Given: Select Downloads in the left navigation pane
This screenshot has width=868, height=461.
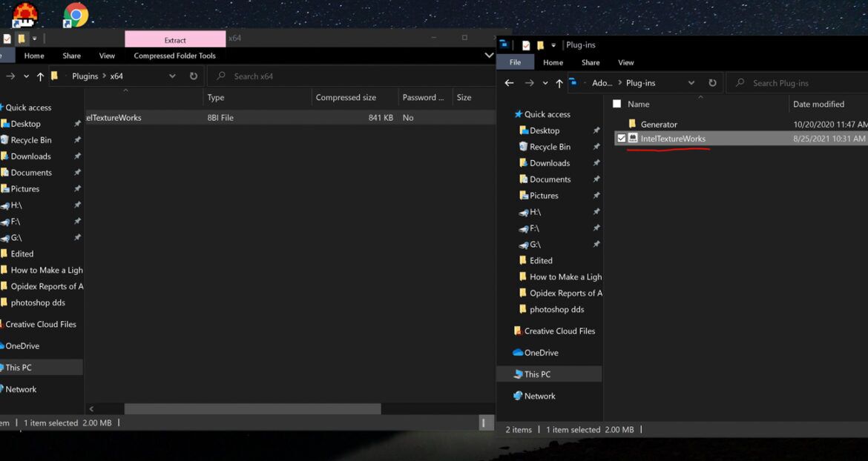Looking at the screenshot, I should 31,156.
